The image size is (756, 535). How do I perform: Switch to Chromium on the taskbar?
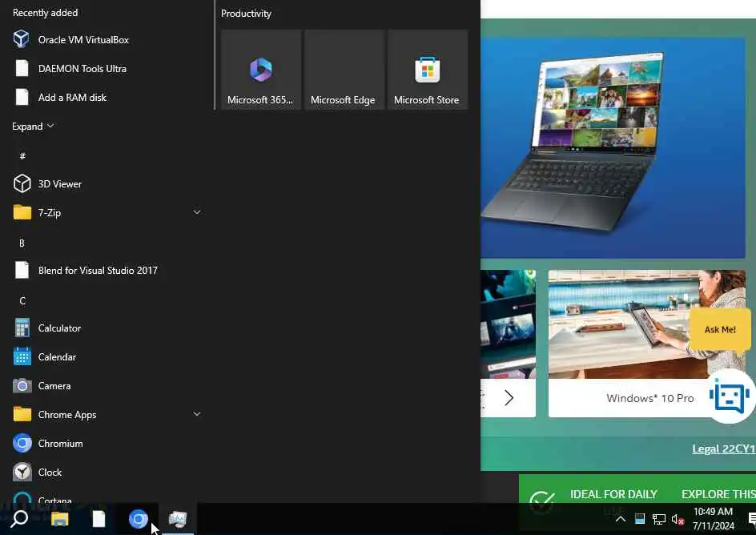pos(139,519)
